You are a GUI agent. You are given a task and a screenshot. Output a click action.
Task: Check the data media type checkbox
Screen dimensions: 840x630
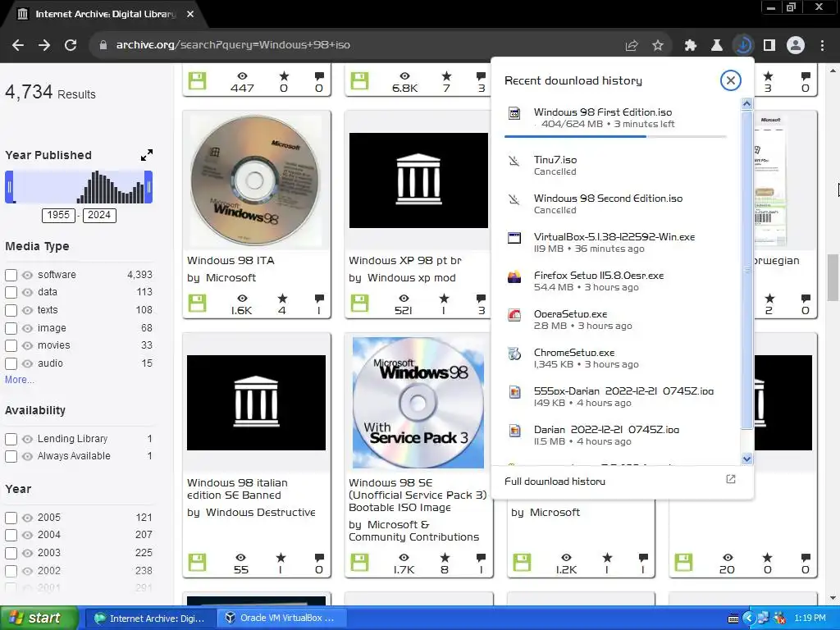pyautogui.click(x=11, y=293)
